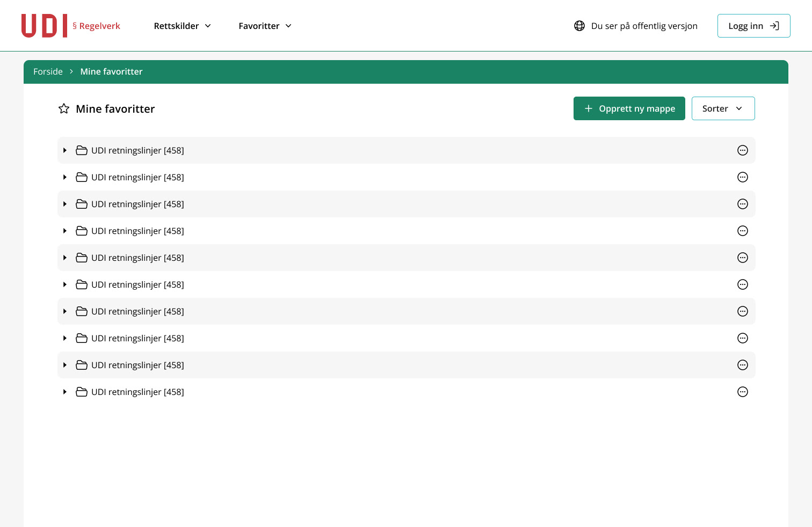Open more options for last folder row

743,392
